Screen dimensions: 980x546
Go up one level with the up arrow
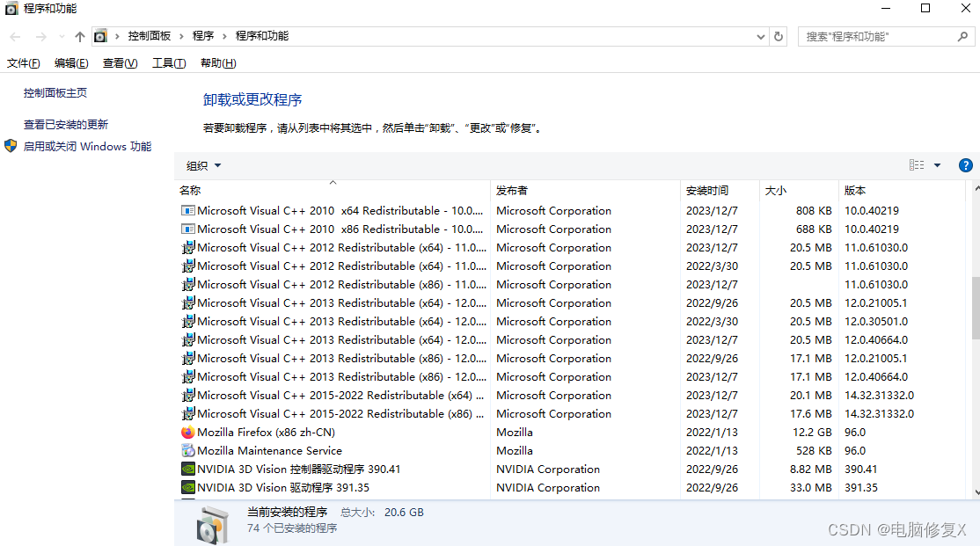point(79,37)
